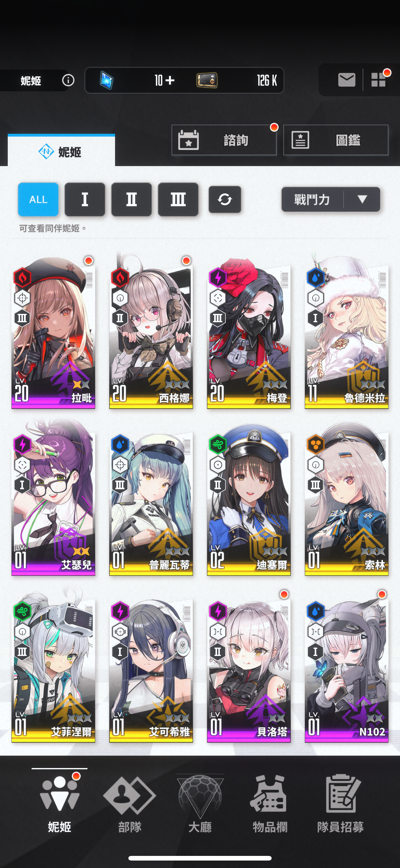The image size is (400, 868).
Task: Open the grid menu icon
Action: tap(379, 80)
